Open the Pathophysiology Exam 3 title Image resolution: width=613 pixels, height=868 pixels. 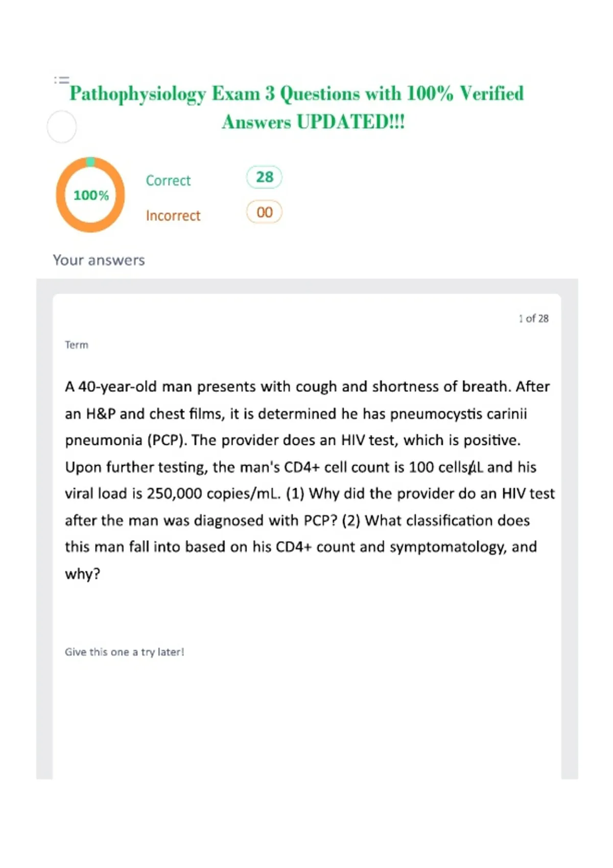coord(297,94)
